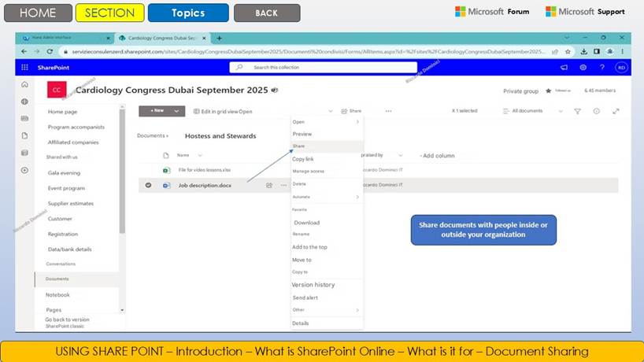Open the info details pane icon
644x362 pixels.
tap(596, 111)
